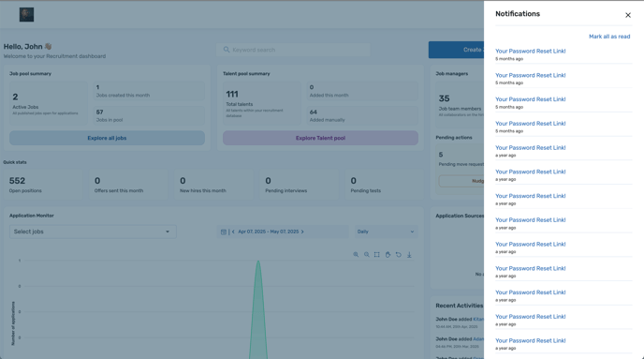Click the Explore Talent pool button
This screenshot has height=359, width=644.
(320, 138)
